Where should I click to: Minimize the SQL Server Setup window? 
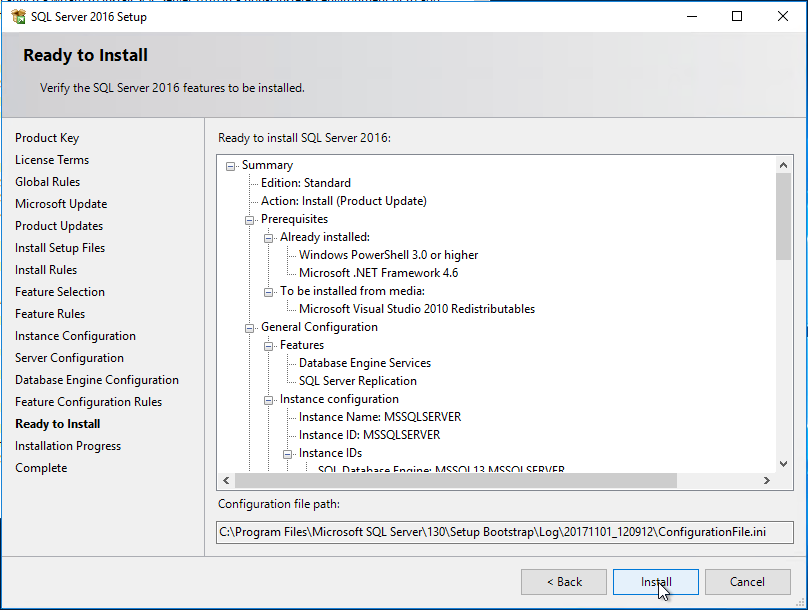(692, 16)
